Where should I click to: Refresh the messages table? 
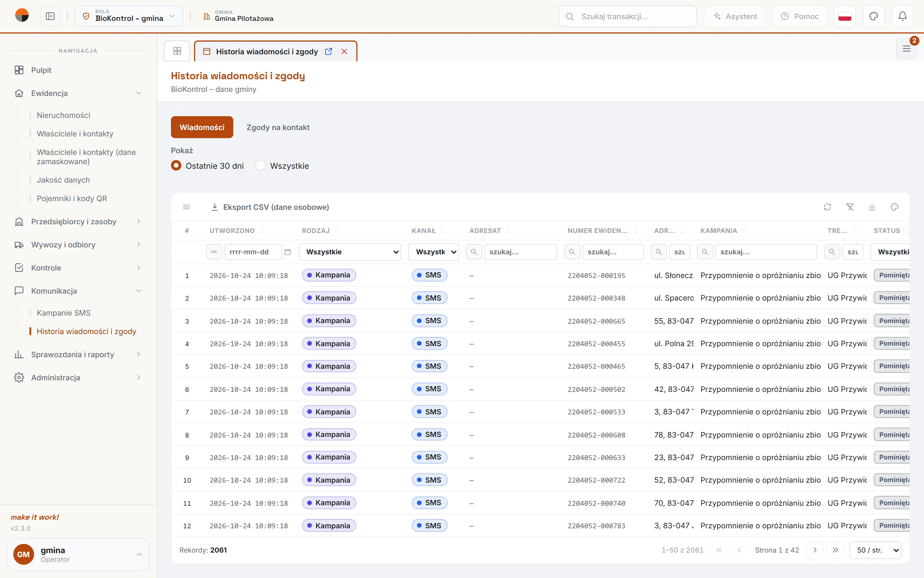[x=827, y=207]
